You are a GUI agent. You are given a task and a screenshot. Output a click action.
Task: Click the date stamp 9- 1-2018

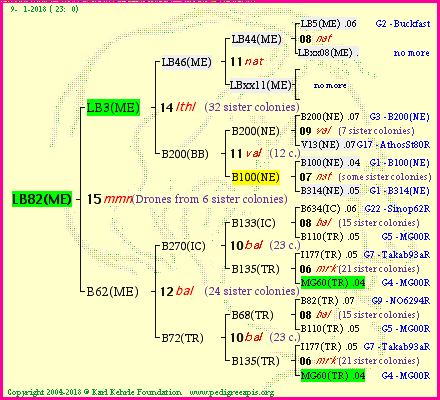pos(45,9)
